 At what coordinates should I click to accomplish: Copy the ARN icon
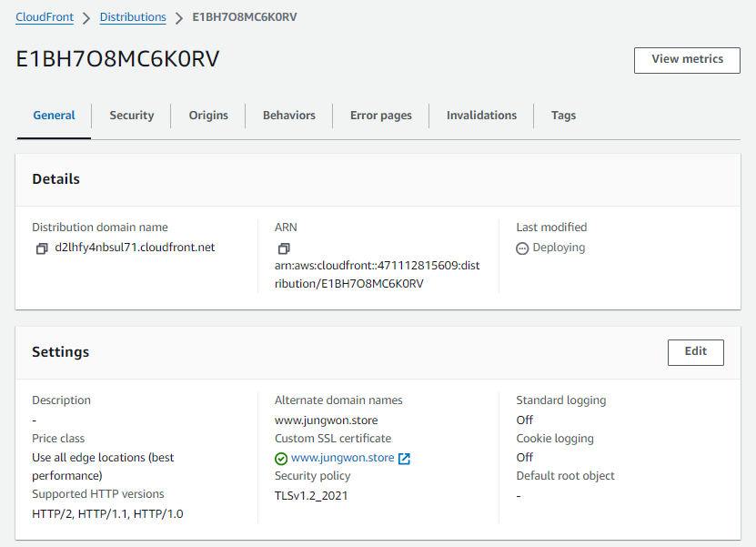point(284,248)
